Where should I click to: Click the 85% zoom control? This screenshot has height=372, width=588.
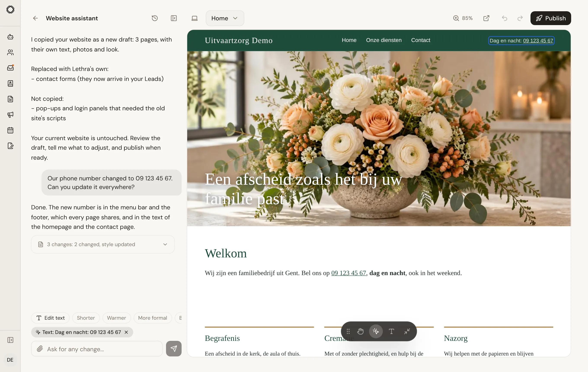(x=463, y=18)
